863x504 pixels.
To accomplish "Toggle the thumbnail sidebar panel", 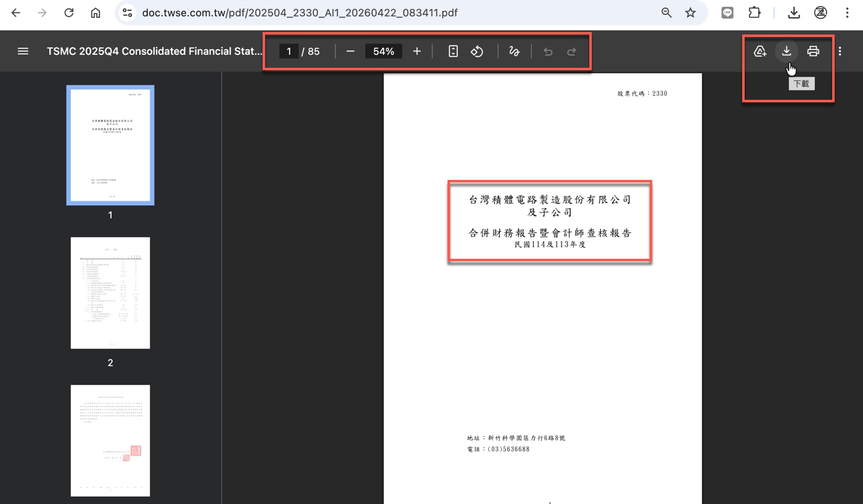I will (23, 51).
